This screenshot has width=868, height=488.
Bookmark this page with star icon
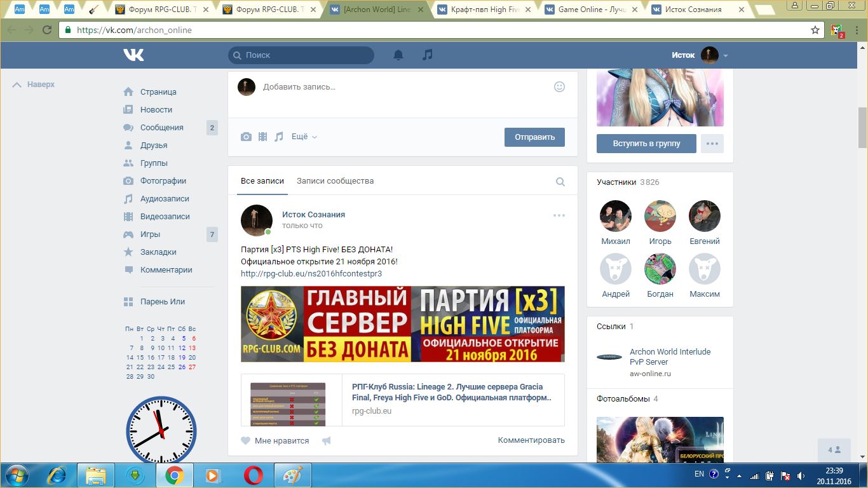[x=815, y=30]
